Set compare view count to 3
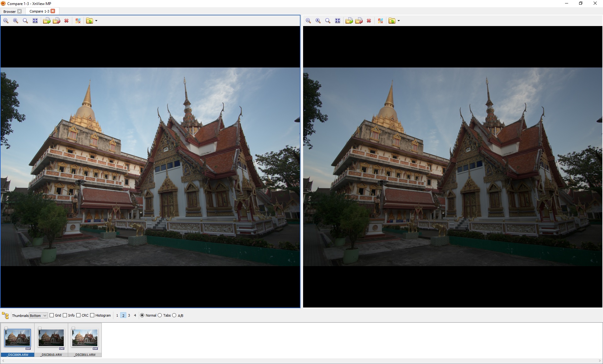This screenshot has width=603, height=364. (x=129, y=315)
